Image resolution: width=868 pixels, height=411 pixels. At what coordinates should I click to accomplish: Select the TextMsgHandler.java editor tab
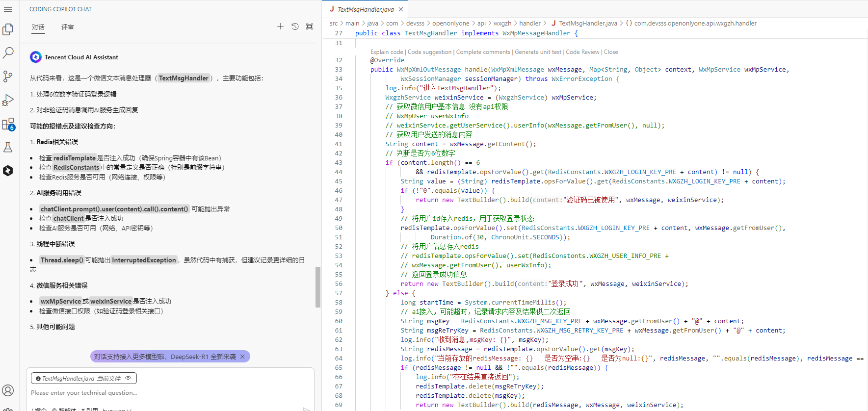[x=365, y=9]
